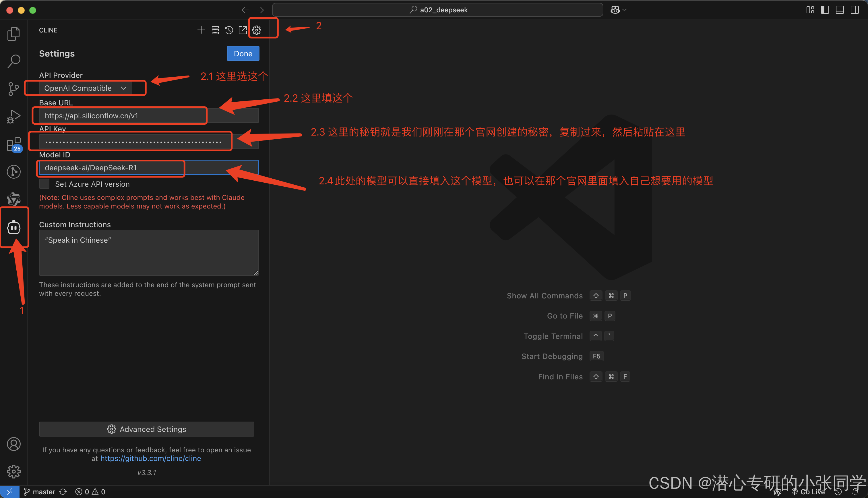Click the Cline robot sidebar icon

point(14,227)
